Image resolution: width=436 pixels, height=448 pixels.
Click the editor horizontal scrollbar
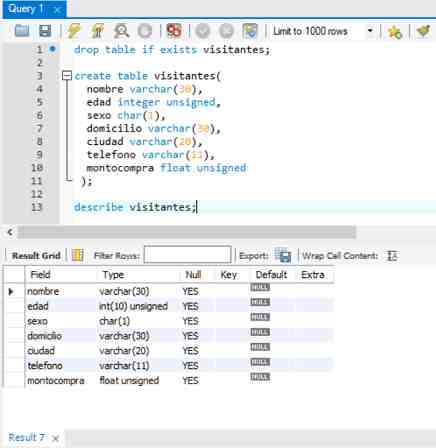pyautogui.click(x=187, y=232)
